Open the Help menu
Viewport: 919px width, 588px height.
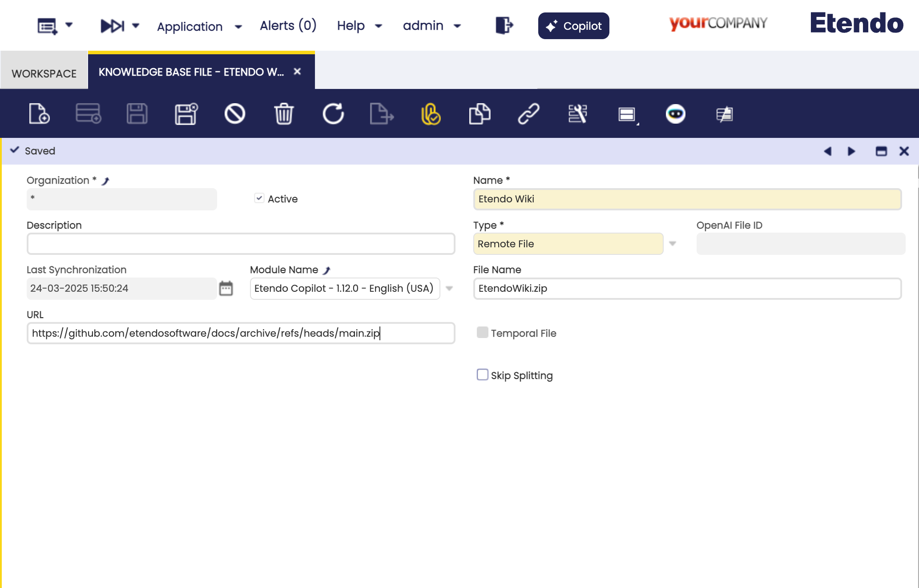359,26
